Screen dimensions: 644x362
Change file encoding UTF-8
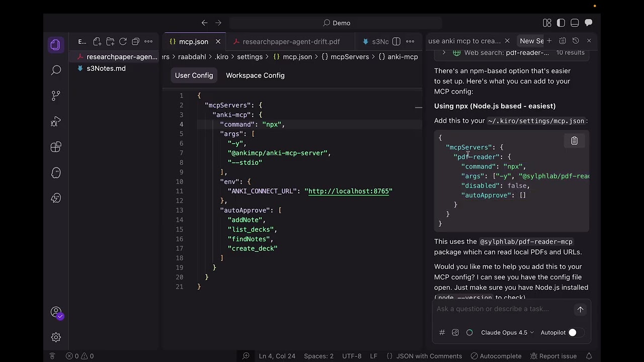[x=352, y=356]
